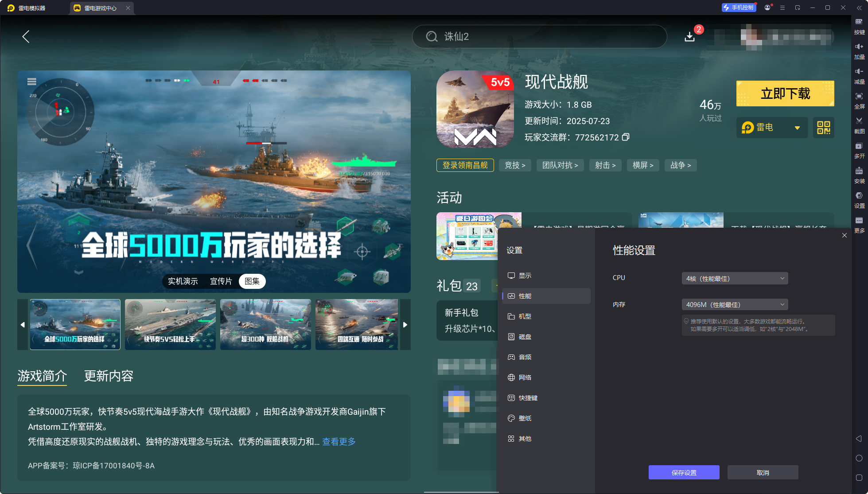Image resolution: width=868 pixels, height=494 pixels.
Task: Switch to 实机演示 media tab
Action: click(x=183, y=281)
